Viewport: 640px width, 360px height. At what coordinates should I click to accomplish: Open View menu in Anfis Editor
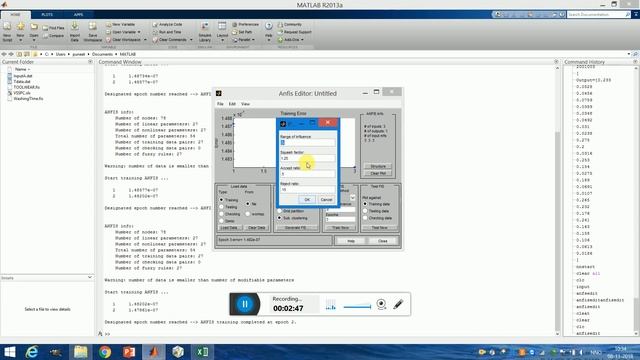[245, 104]
